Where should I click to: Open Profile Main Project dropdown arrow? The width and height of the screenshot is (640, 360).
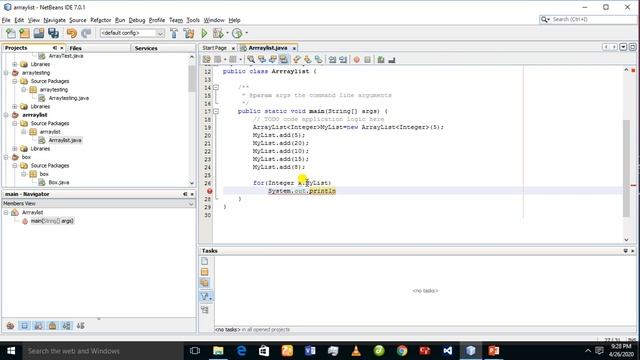pyautogui.click(x=246, y=33)
